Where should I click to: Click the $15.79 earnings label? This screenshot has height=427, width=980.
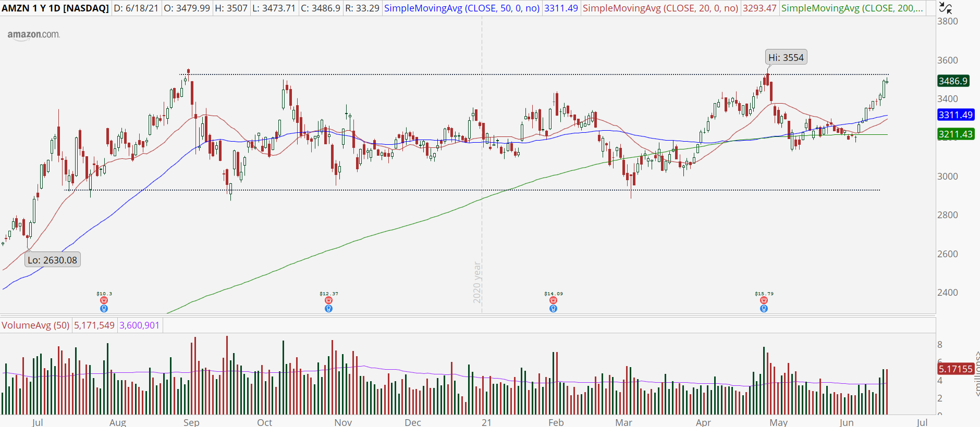click(x=764, y=294)
